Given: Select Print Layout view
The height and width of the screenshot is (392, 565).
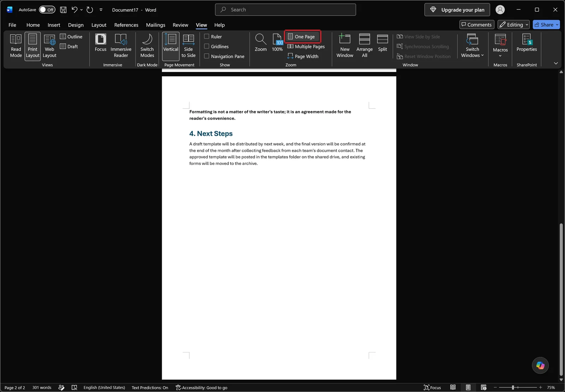Looking at the screenshot, I should pos(32,46).
